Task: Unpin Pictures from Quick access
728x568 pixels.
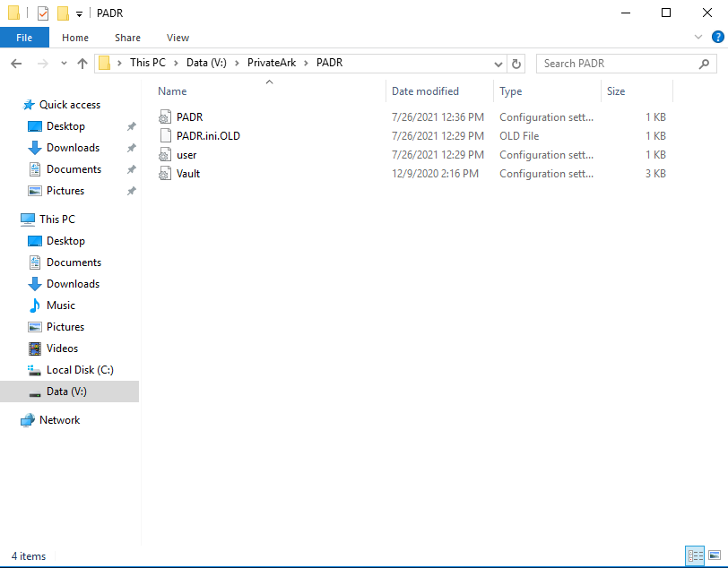Action: 131,191
